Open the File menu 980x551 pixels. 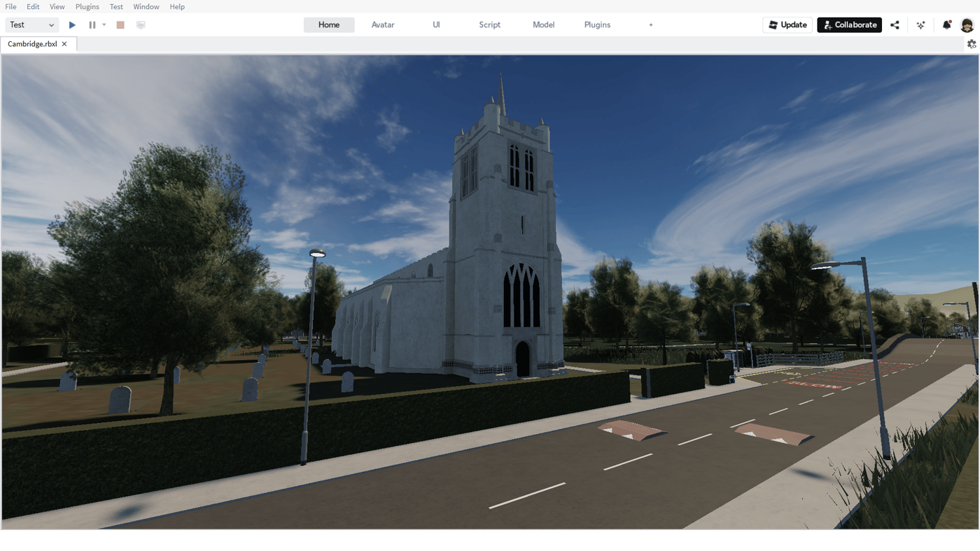coord(11,7)
